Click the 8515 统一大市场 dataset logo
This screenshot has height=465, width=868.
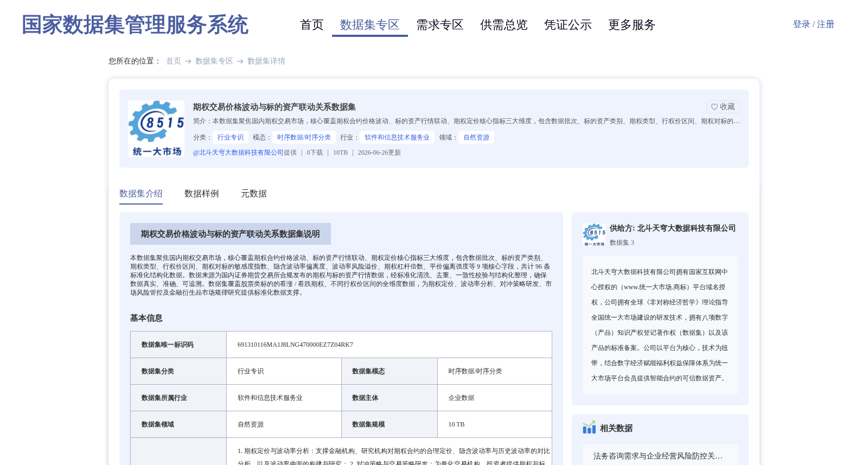[x=156, y=129]
